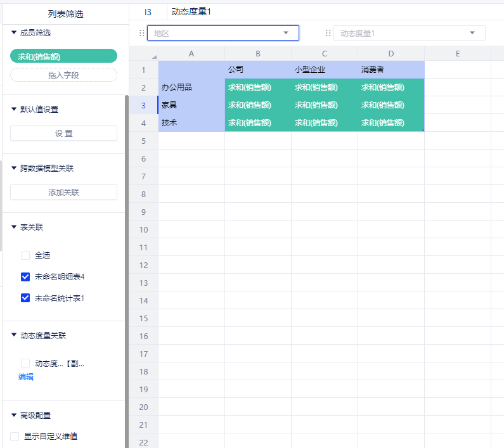
Task: Collapse the 成员筛选 section
Action: coord(14,32)
